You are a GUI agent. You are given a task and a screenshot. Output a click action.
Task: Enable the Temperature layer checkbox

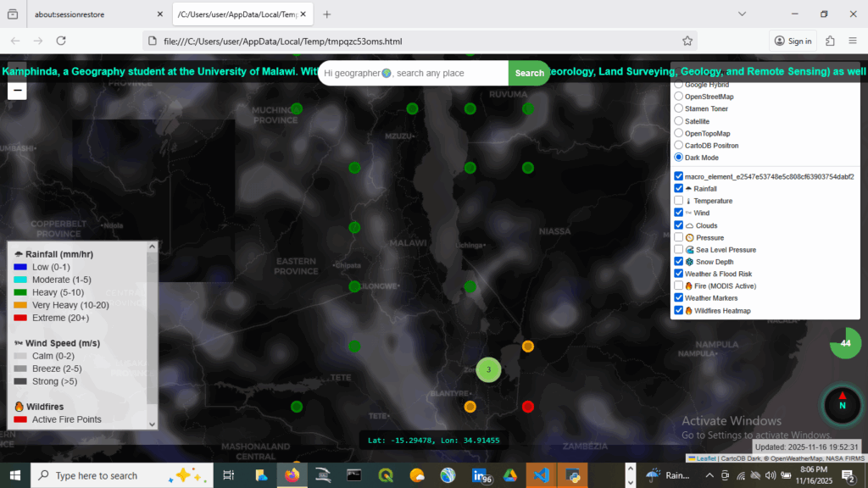pos(678,201)
